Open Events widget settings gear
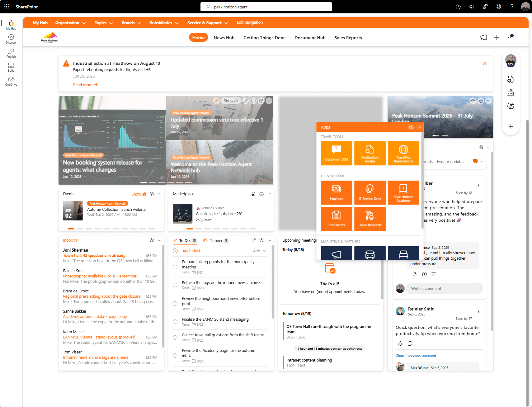This screenshot has height=407, width=532. (x=152, y=194)
